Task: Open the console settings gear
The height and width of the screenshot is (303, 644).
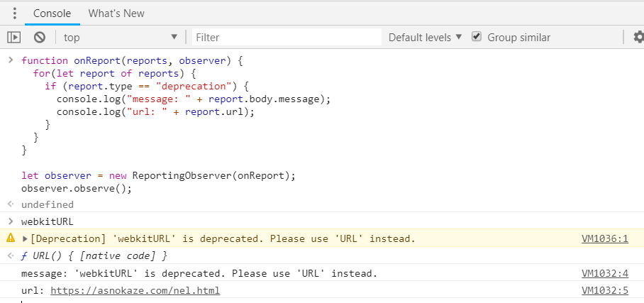Action: [638, 37]
